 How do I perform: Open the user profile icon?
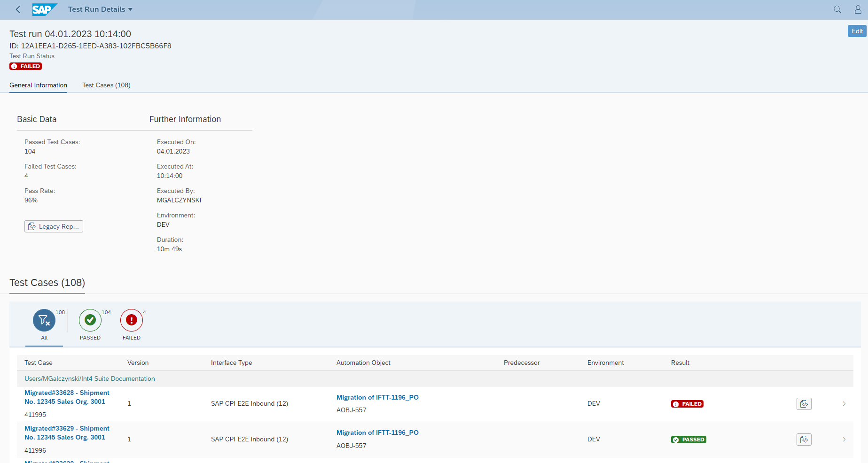coord(858,9)
